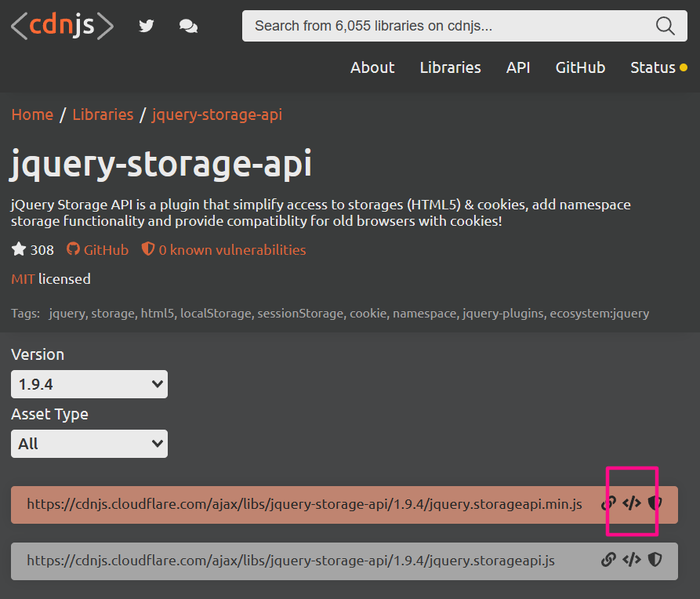Screen dimensions: 700x599
Task: Click jquery-storage-api breadcrumb link
Action: tap(217, 114)
